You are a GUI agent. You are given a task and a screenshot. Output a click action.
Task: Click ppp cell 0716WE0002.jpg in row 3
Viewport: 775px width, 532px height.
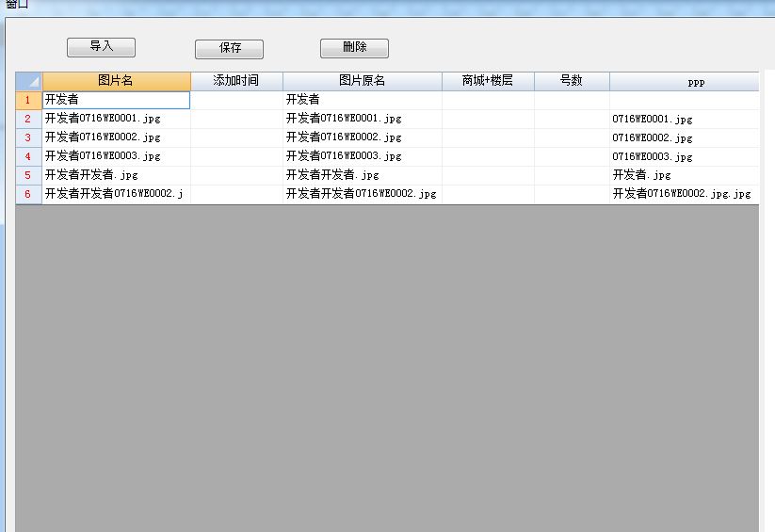[684, 137]
